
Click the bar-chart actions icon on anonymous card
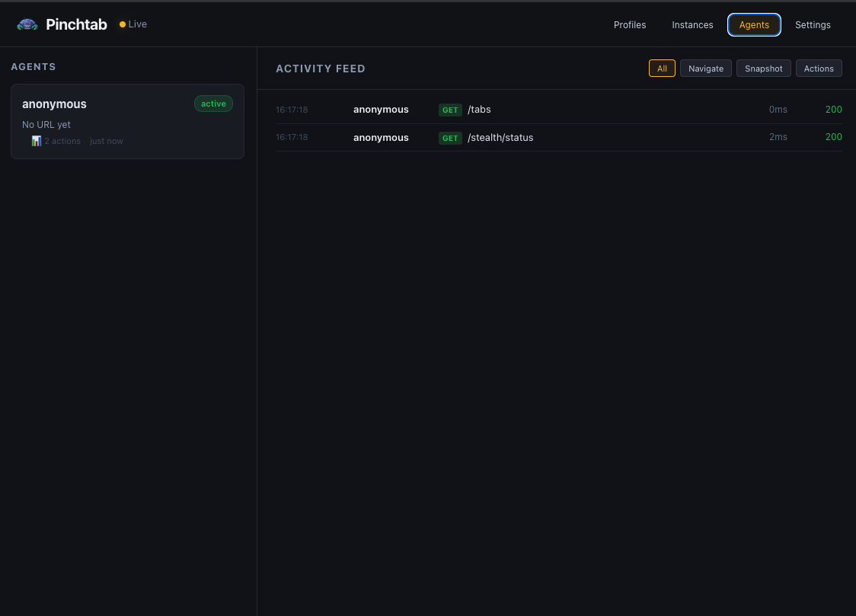[x=36, y=141]
